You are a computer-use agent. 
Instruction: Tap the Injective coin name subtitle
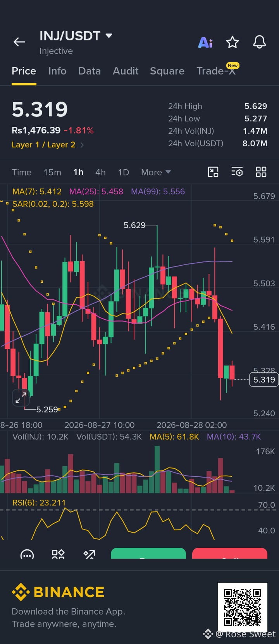(x=56, y=51)
